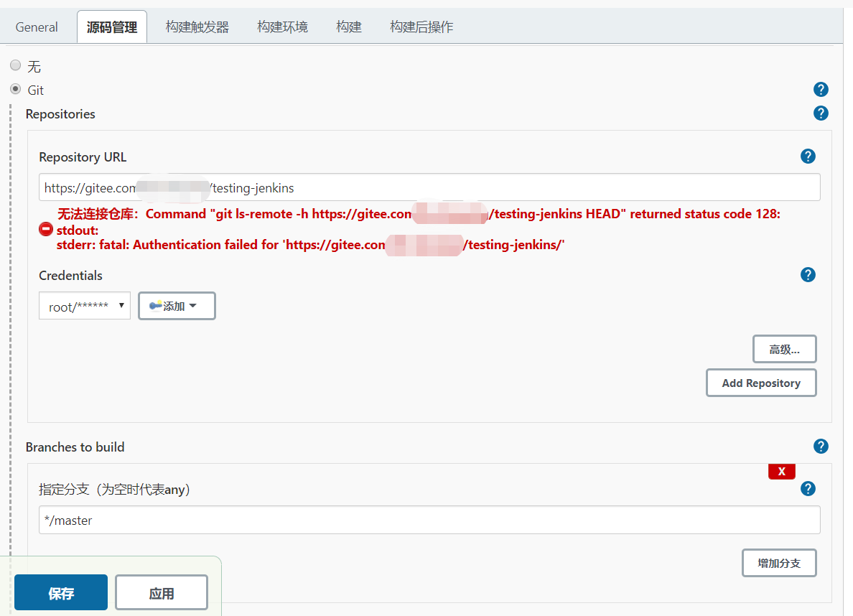Image resolution: width=853 pixels, height=616 pixels.
Task: Click the 高级... button
Action: [x=785, y=349]
